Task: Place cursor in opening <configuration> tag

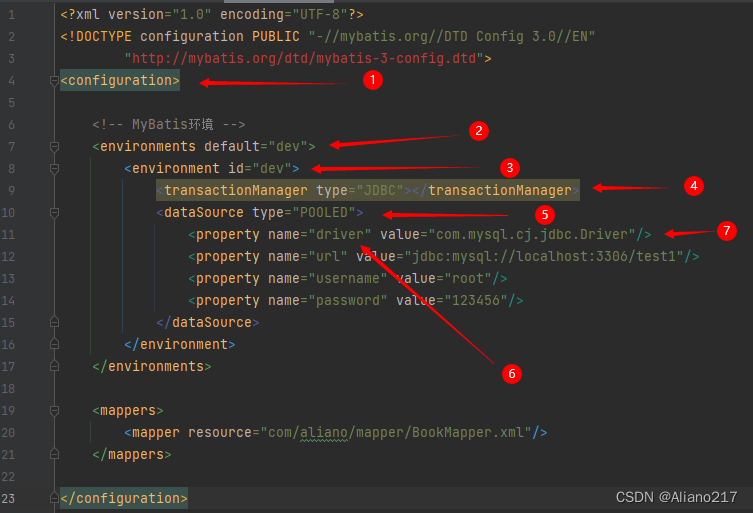Action: tap(120, 80)
